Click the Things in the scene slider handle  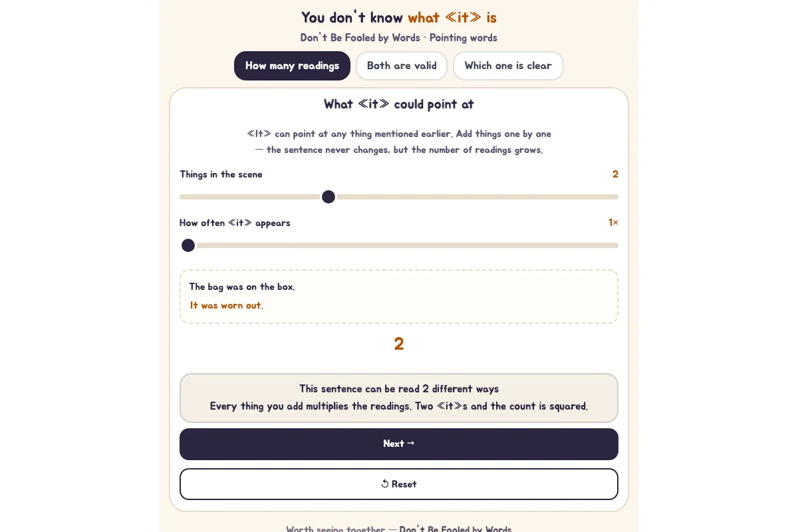(x=329, y=197)
